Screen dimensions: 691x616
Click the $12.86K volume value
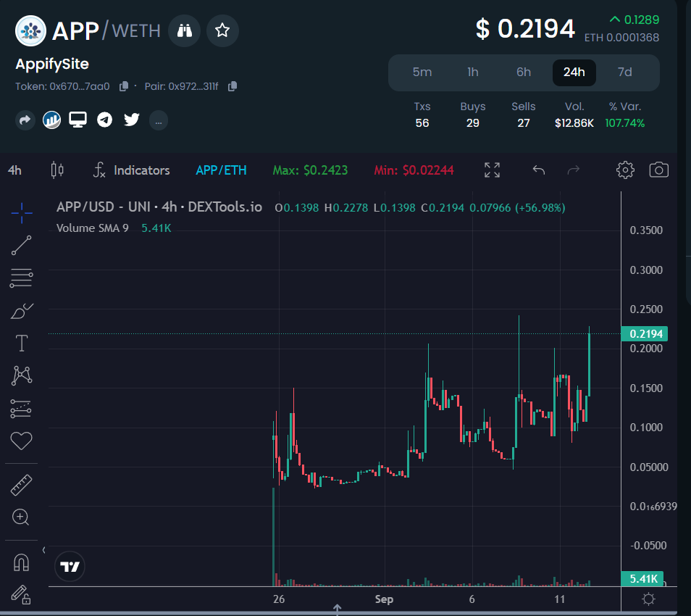tap(574, 123)
